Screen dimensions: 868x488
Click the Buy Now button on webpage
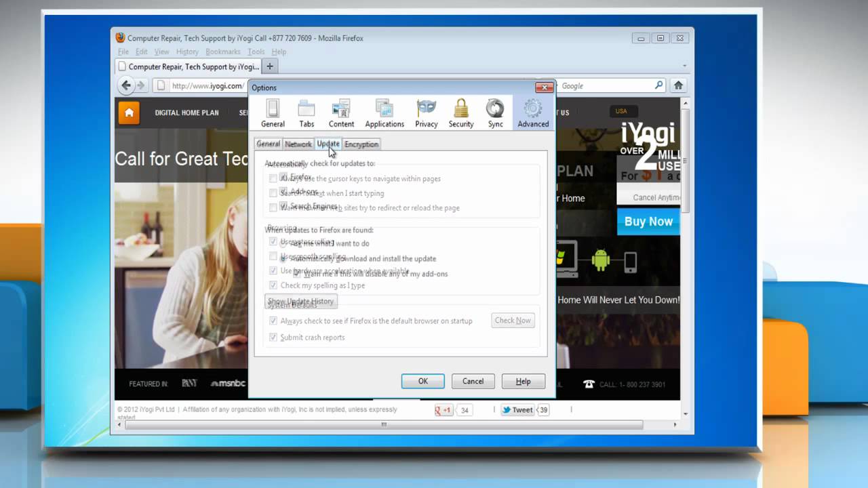click(648, 221)
